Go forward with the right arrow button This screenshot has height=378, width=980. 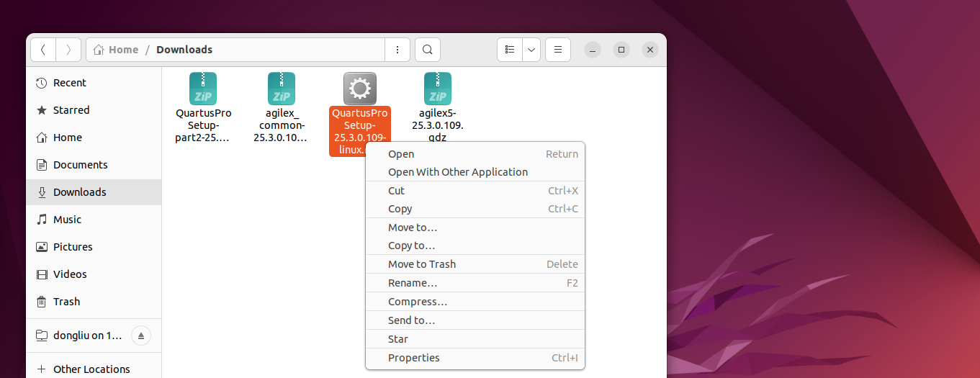68,50
